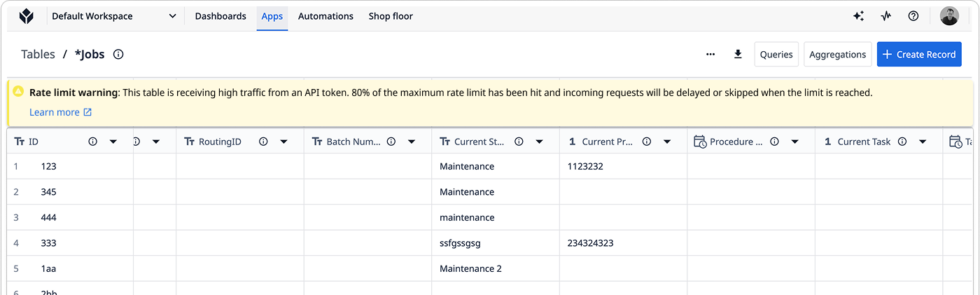Click the text type icon of RoutingID column
The width and height of the screenshot is (980, 295).
[189, 142]
